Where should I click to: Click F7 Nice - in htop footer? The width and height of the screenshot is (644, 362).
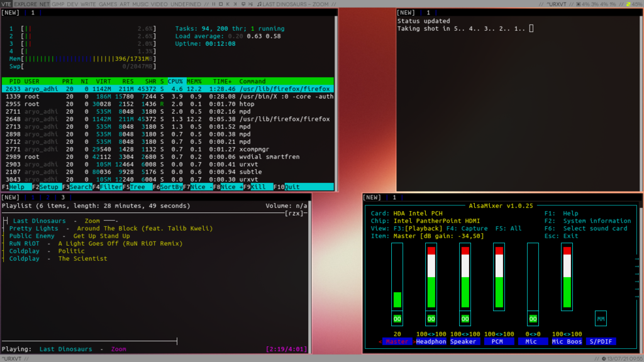pos(198,187)
